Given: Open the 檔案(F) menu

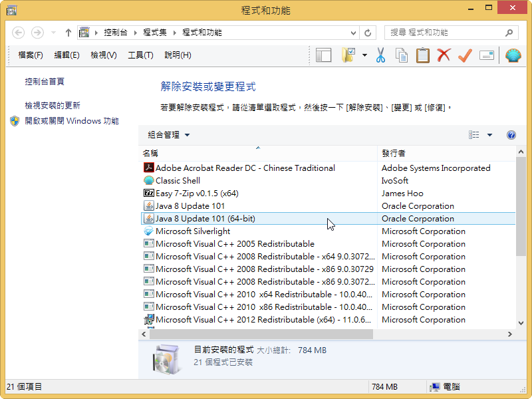Looking at the screenshot, I should [31, 55].
